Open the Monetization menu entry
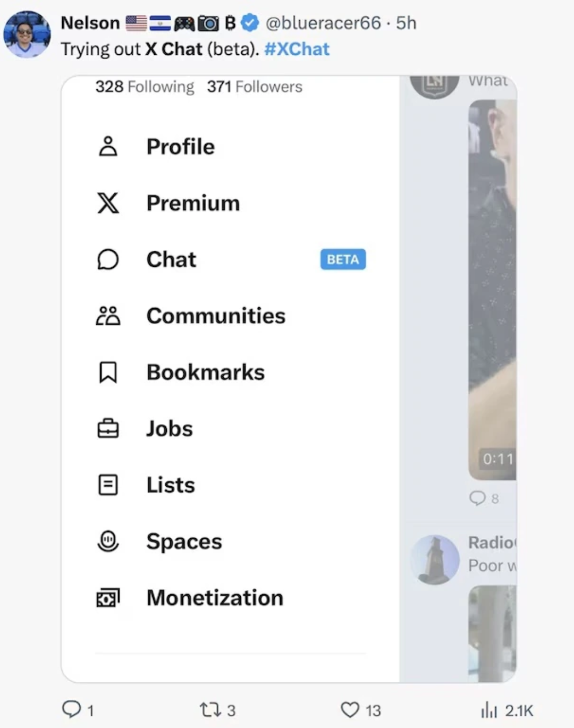Image resolution: width=574 pixels, height=728 pixels. point(215,598)
